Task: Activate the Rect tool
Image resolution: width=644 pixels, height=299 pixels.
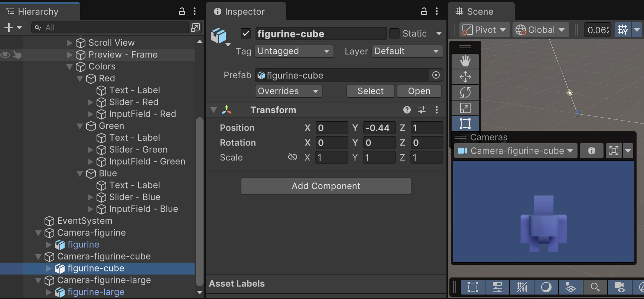Action: 465,123
